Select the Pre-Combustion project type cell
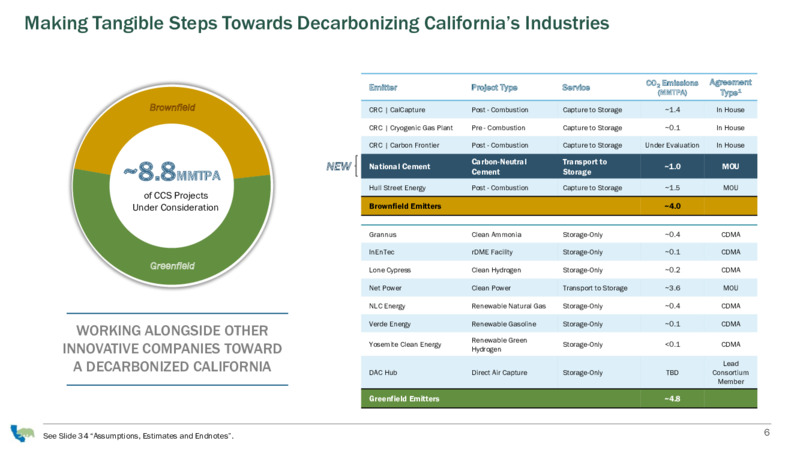 click(x=498, y=128)
